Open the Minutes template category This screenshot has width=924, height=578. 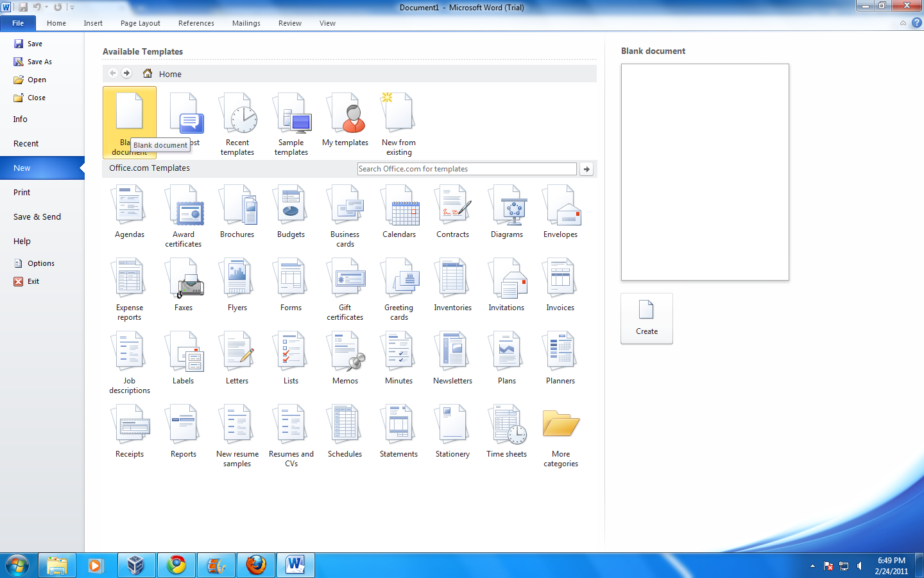[399, 358]
